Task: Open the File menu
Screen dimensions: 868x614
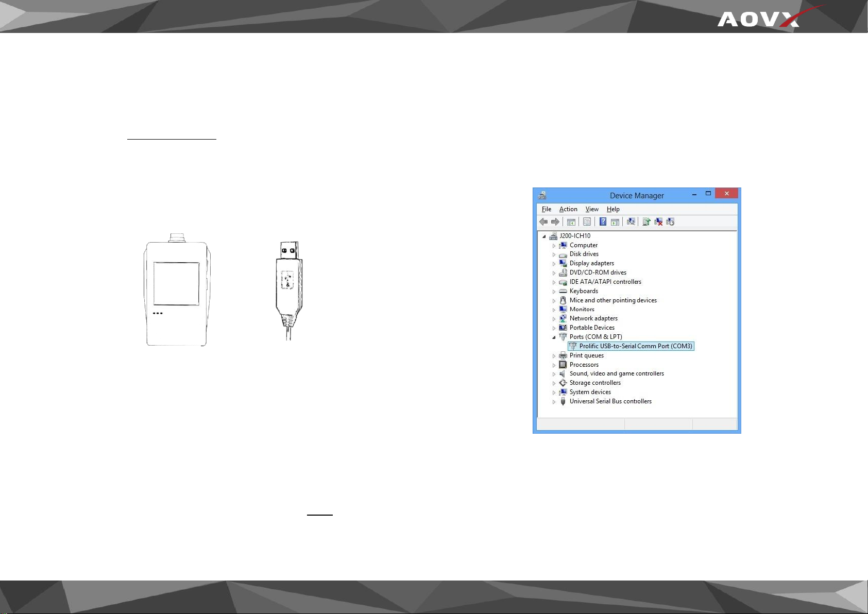Action: point(547,209)
